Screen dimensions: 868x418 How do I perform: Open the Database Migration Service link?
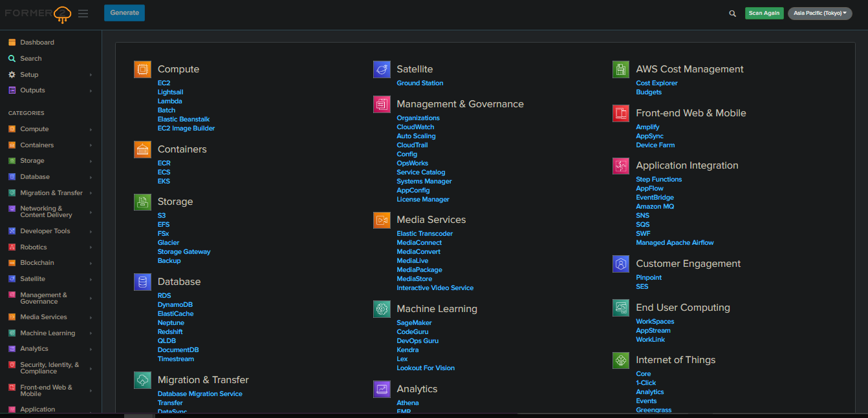coord(200,394)
